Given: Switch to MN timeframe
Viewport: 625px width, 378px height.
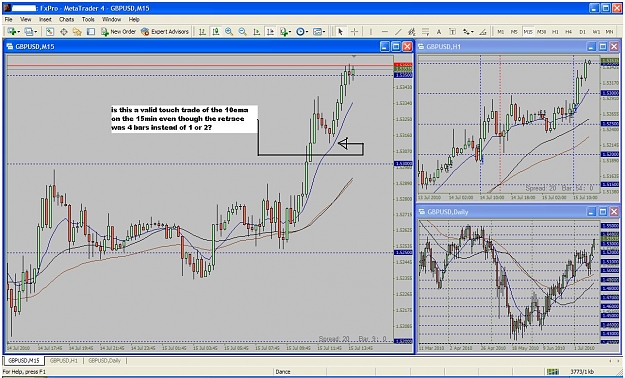Looking at the screenshot, I should [x=609, y=32].
